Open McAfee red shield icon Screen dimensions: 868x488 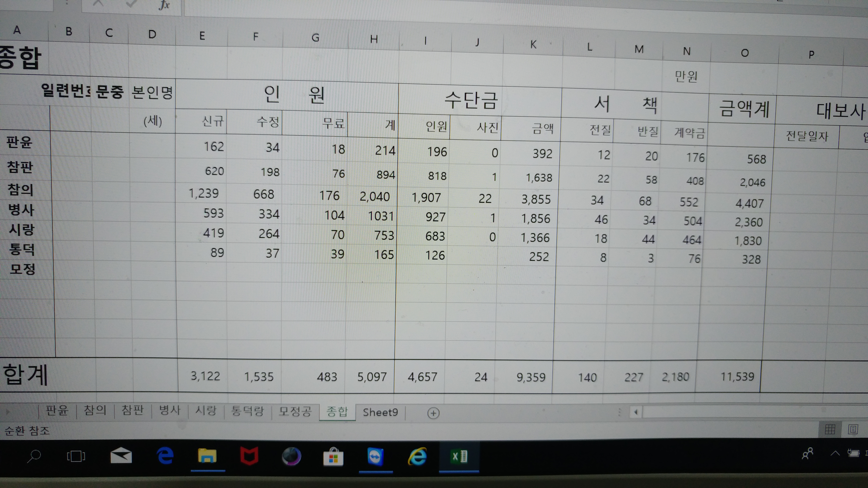click(x=249, y=456)
